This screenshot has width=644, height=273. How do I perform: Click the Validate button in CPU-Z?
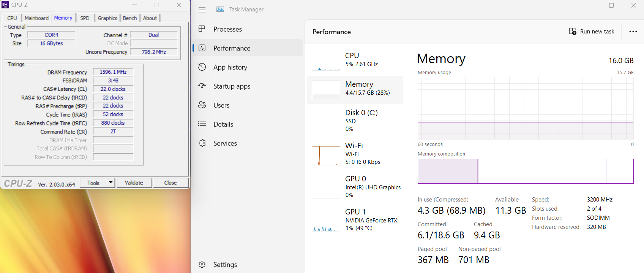[x=134, y=183]
